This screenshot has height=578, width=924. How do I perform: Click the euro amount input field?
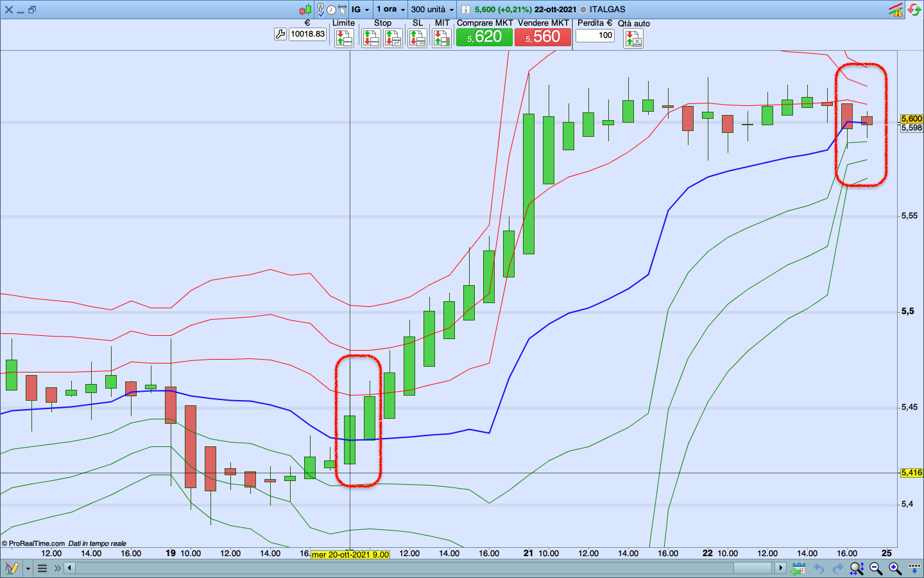pyautogui.click(x=308, y=34)
